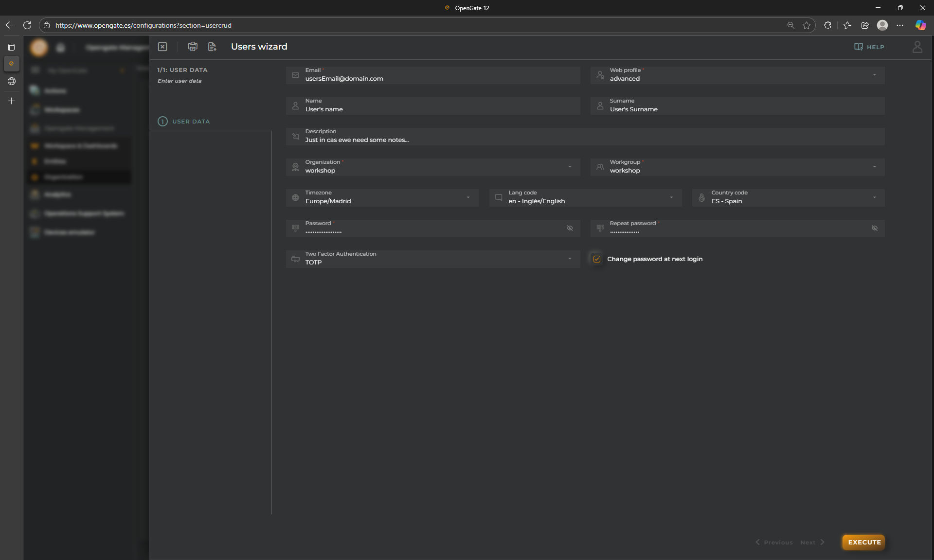Click the user profile icon top right
The height and width of the screenshot is (560, 934).
click(x=917, y=47)
